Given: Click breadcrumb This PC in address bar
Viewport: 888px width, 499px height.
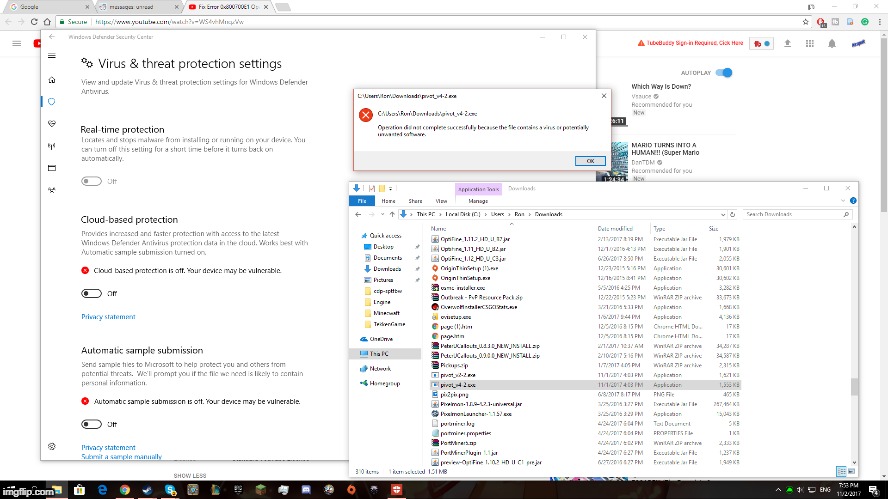Looking at the screenshot, I should (x=425, y=215).
